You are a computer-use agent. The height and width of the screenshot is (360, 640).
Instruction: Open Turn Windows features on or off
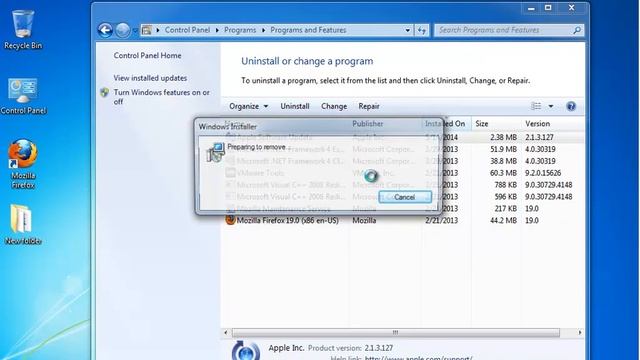tap(161, 97)
